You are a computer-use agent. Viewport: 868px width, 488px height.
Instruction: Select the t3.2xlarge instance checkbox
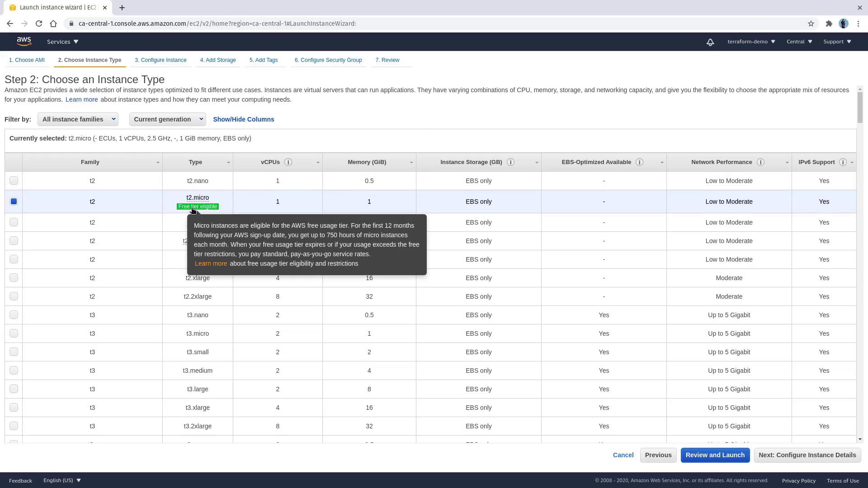(x=14, y=426)
